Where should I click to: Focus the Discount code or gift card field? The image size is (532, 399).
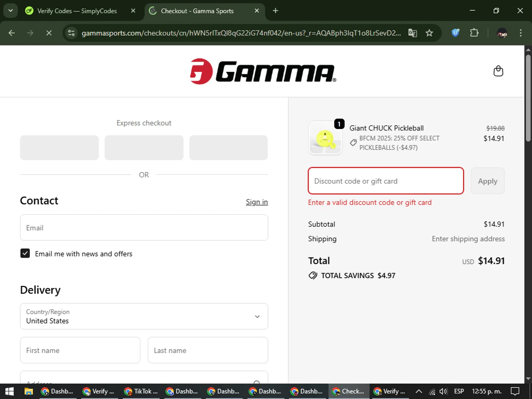pyautogui.click(x=386, y=181)
